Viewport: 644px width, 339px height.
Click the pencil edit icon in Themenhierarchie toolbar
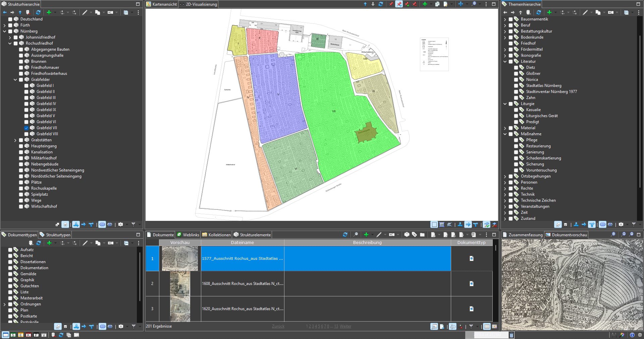pos(585,12)
